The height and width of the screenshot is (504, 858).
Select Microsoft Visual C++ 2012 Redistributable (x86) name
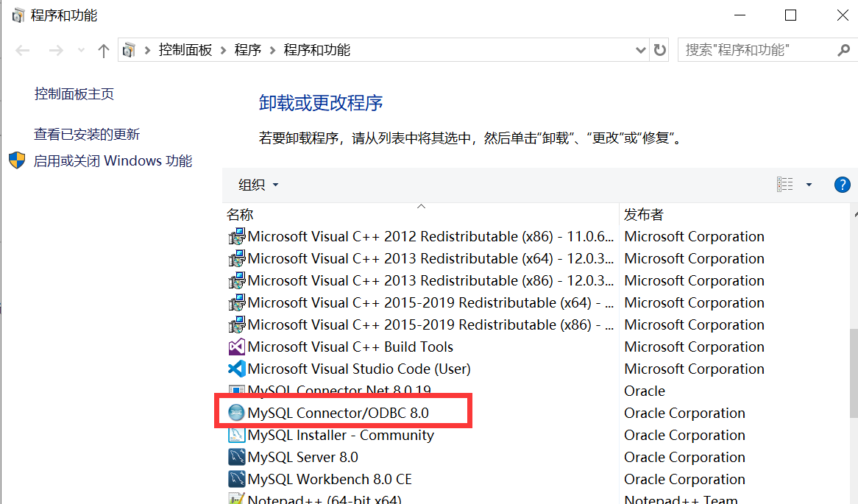(x=430, y=236)
